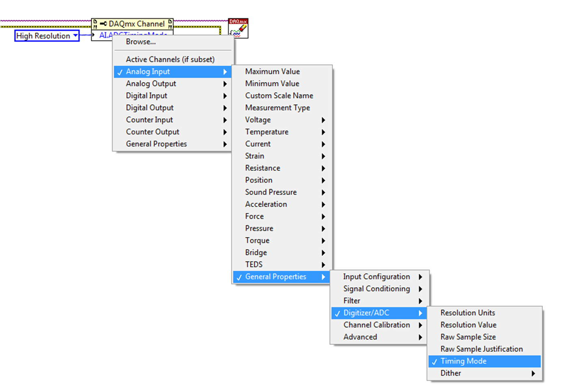Expand the Counter Input submenu

173,120
